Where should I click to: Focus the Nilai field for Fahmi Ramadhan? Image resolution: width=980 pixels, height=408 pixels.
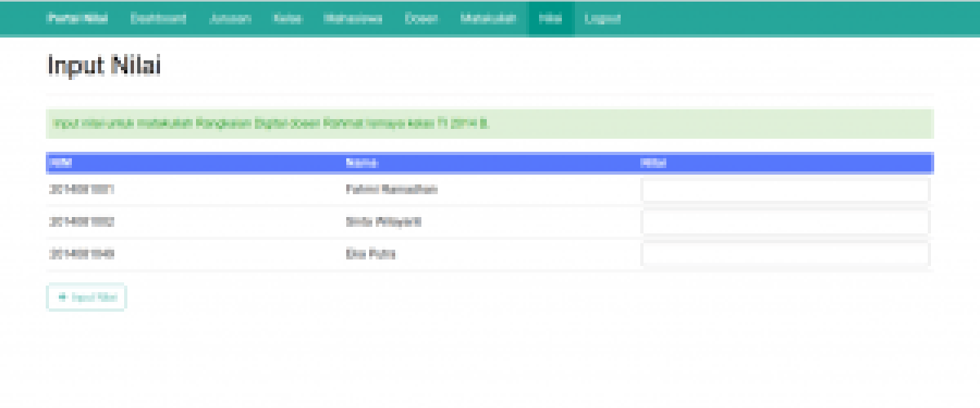point(785,190)
